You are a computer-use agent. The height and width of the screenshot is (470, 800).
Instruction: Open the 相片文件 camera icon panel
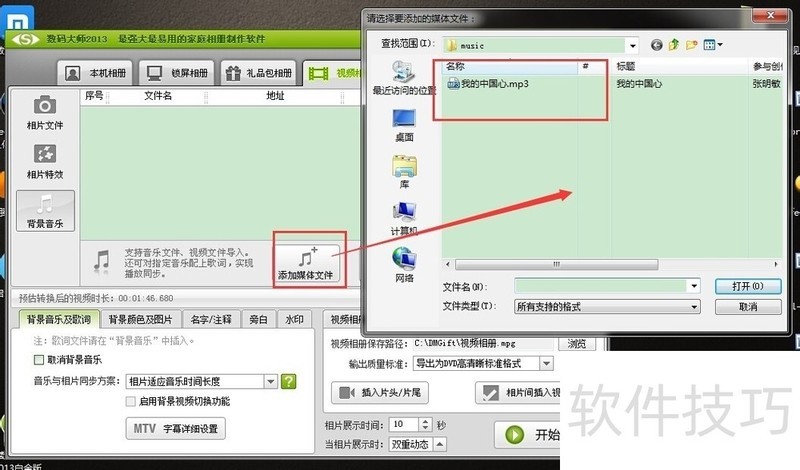(45, 112)
